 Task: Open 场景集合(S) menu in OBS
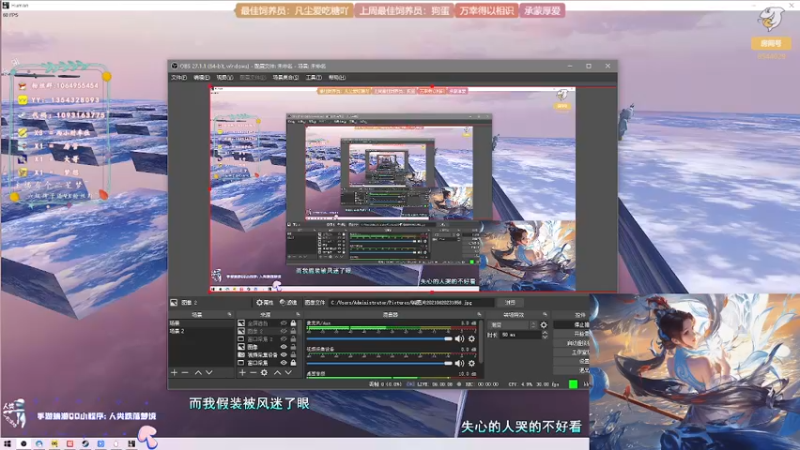pos(286,78)
